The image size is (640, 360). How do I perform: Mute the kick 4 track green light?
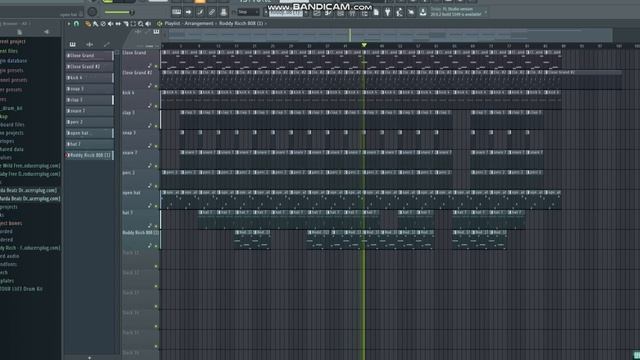click(156, 106)
